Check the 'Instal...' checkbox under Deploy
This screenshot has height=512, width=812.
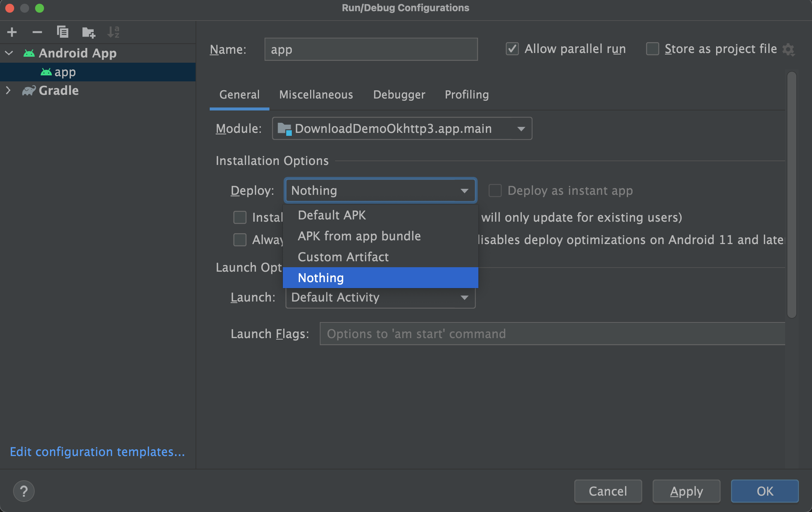coord(240,217)
